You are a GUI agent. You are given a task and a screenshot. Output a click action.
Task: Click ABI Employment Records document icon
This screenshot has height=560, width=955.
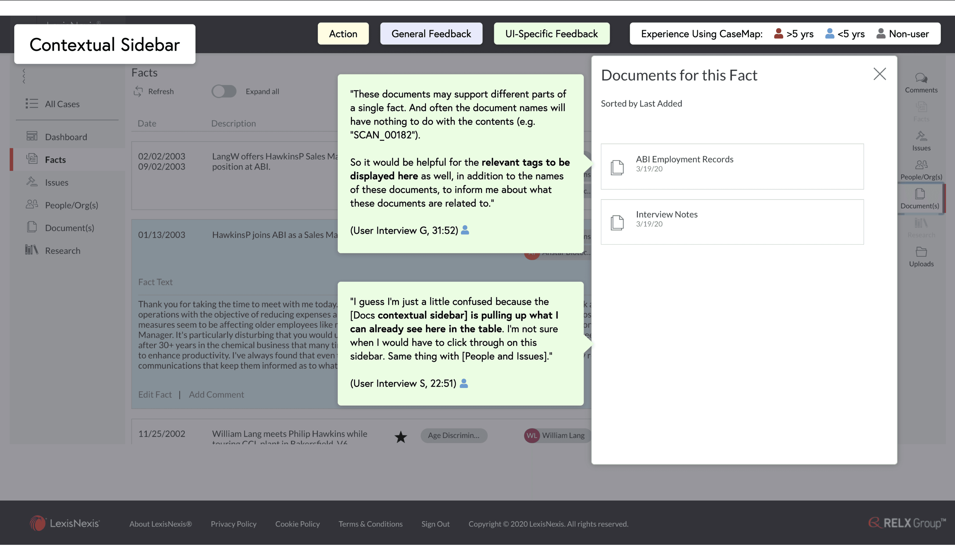click(x=617, y=167)
